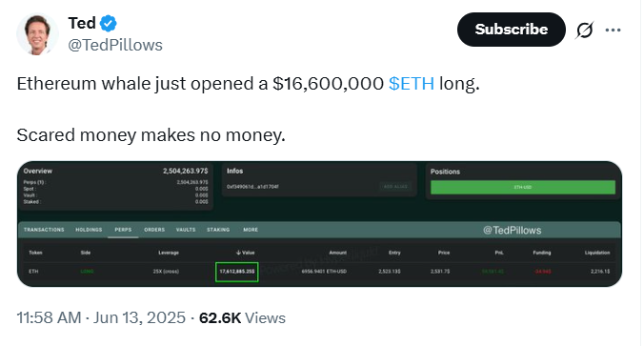Open the @TedPillows handle link
This screenshot has width=644, height=346.
(x=115, y=45)
